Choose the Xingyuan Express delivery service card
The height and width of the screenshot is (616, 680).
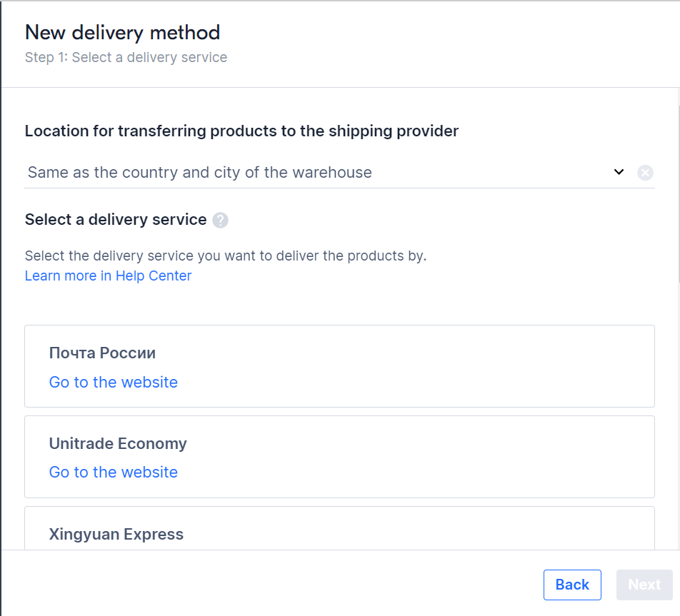coord(339,528)
